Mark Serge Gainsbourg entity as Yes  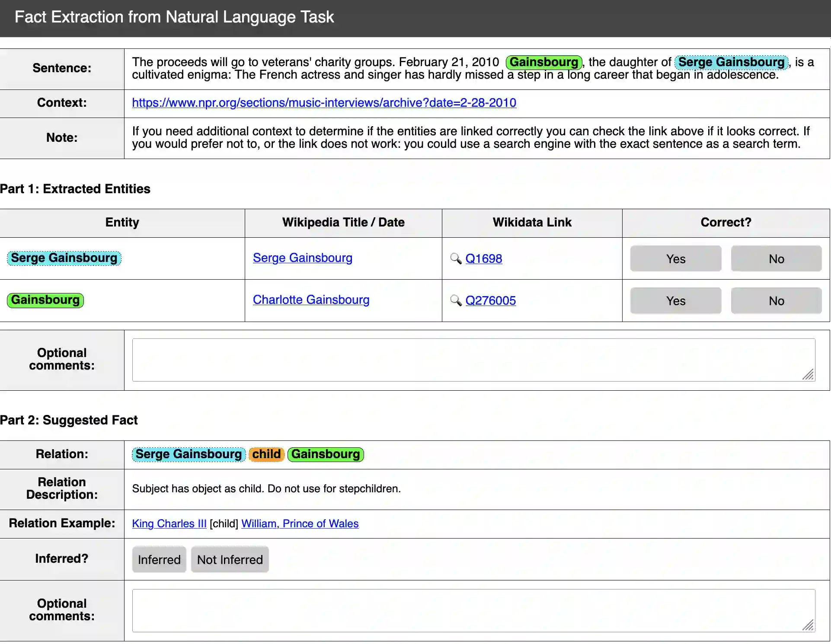(675, 259)
